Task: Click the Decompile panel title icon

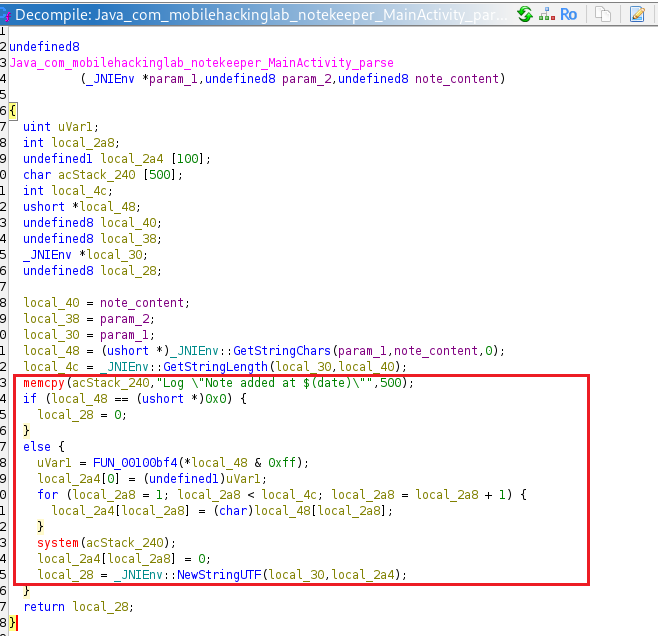Action: point(7,14)
